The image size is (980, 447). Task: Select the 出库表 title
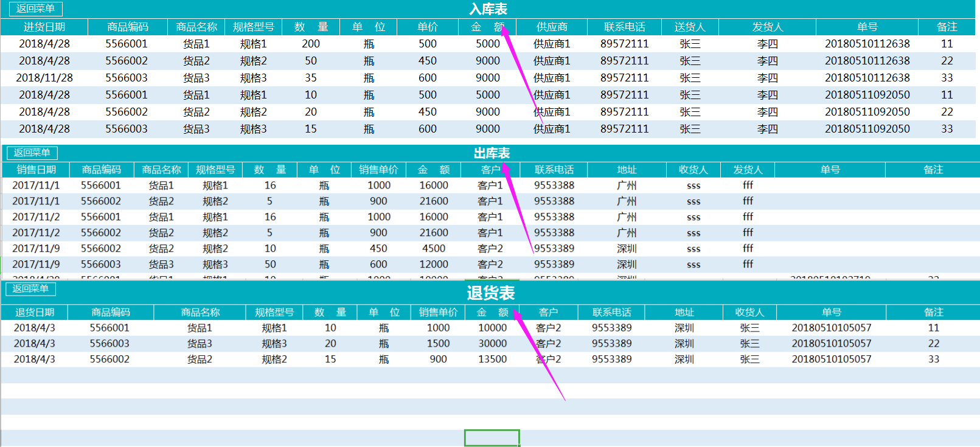click(492, 153)
